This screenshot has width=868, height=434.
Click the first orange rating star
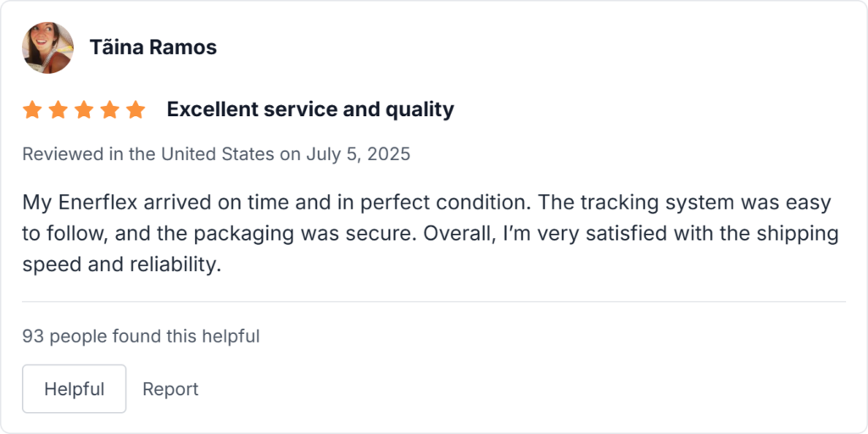pos(32,109)
